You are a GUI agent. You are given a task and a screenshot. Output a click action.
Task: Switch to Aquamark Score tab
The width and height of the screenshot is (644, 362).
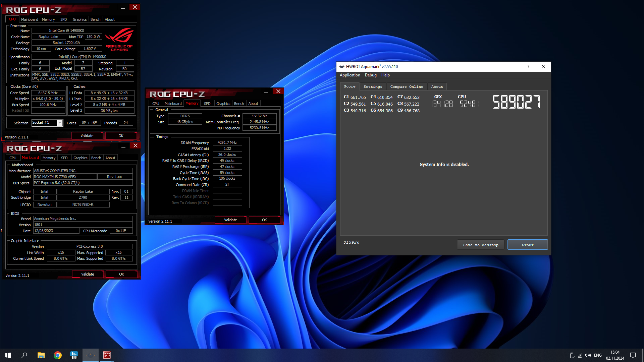point(350,86)
